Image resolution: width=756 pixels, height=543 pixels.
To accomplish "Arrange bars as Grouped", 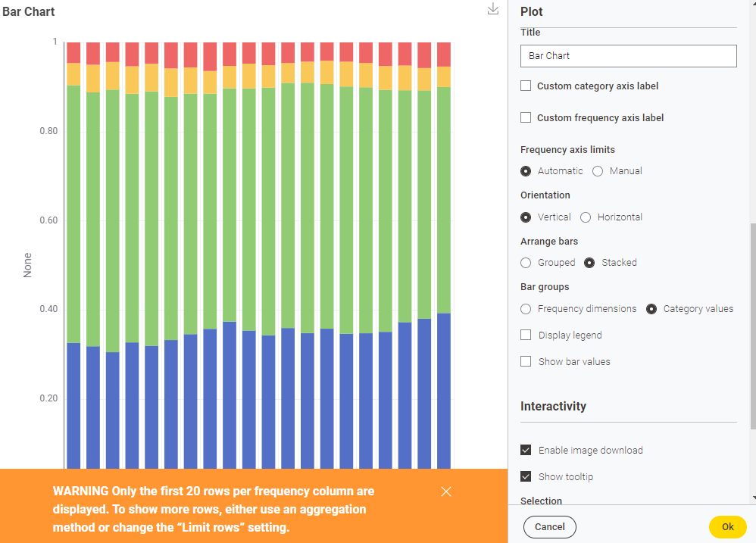I will [526, 263].
